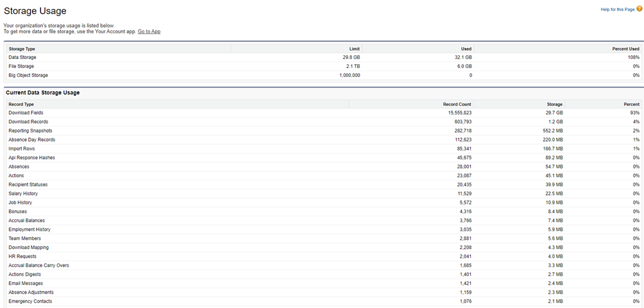Click the Emergency Contacts record type
The image size is (644, 308).
[30, 302]
